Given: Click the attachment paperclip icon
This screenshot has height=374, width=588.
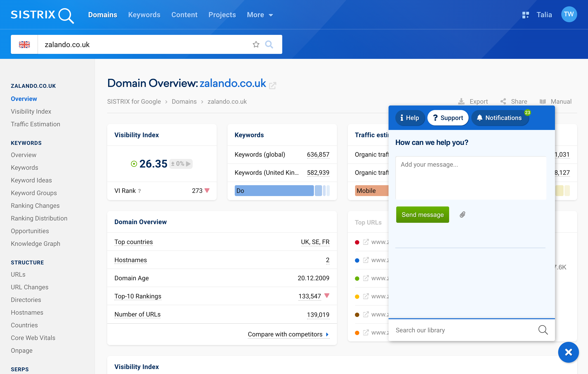Looking at the screenshot, I should 462,214.
